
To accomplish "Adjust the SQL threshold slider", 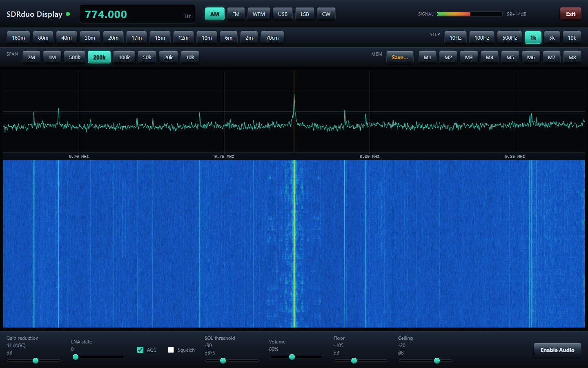I will [x=232, y=361].
